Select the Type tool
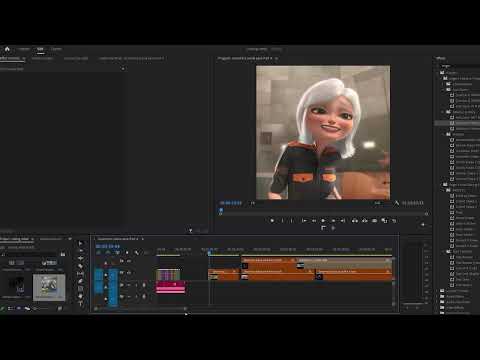 click(x=81, y=303)
